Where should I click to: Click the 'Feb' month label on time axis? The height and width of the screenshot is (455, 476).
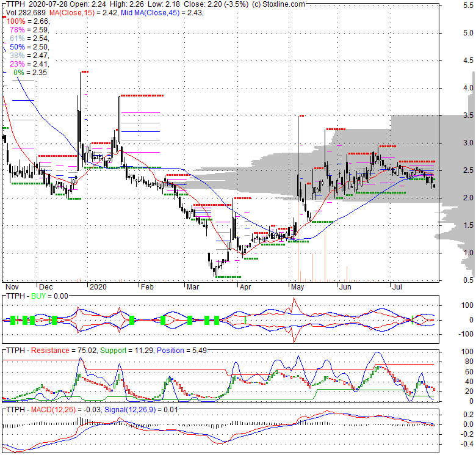(x=147, y=286)
